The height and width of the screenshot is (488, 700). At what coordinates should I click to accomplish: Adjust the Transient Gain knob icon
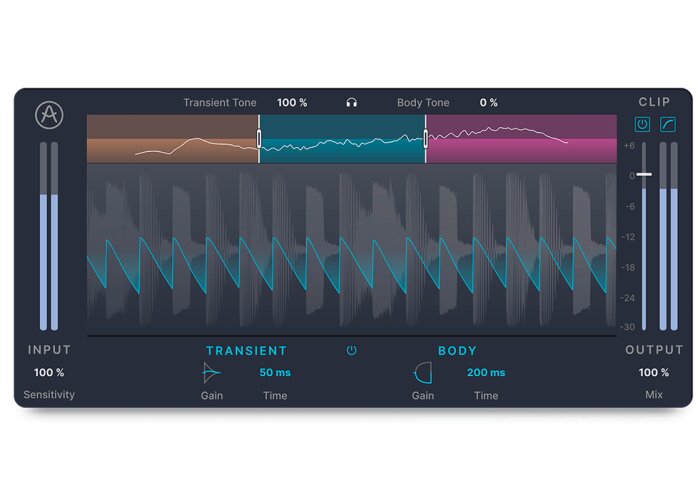[211, 373]
